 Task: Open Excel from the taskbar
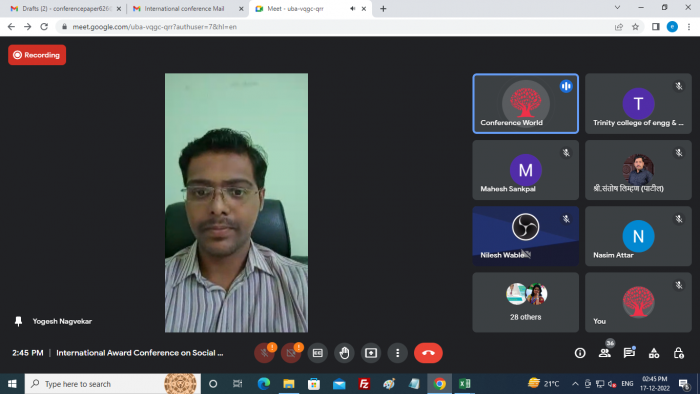tap(464, 384)
